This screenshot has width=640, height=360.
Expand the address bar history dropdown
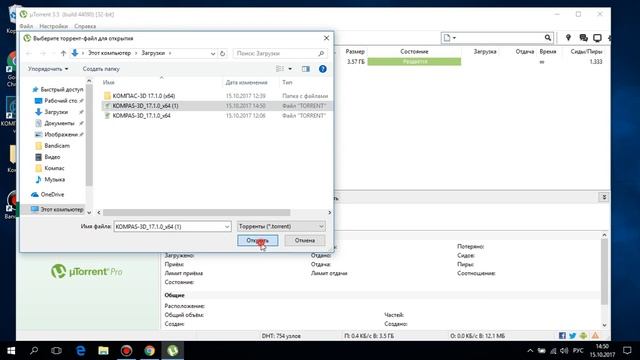[213, 53]
